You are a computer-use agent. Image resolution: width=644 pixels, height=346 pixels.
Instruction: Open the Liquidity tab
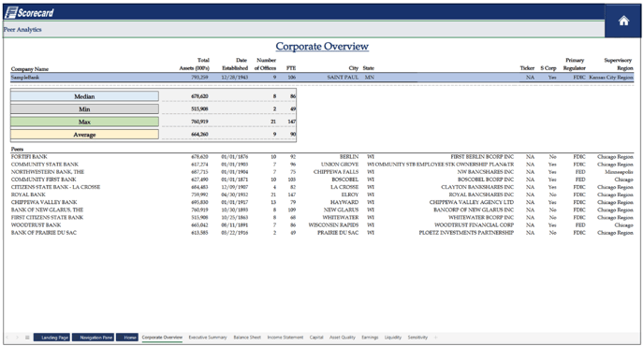392,338
